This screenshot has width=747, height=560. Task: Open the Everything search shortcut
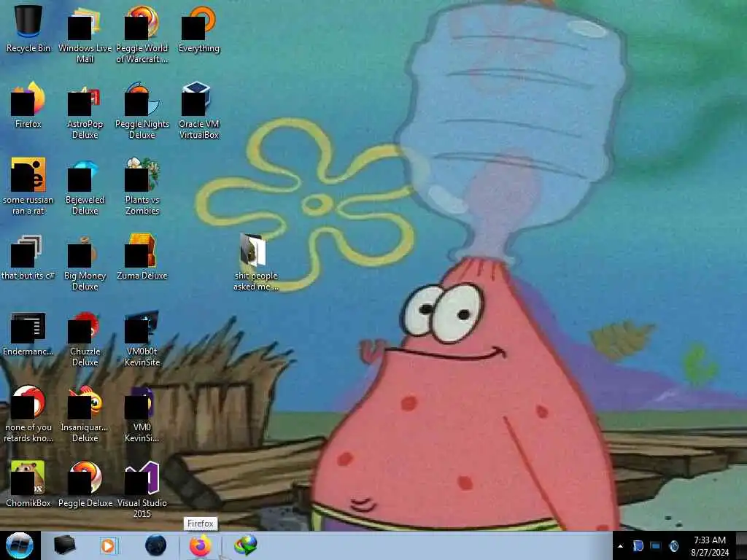pyautogui.click(x=198, y=29)
